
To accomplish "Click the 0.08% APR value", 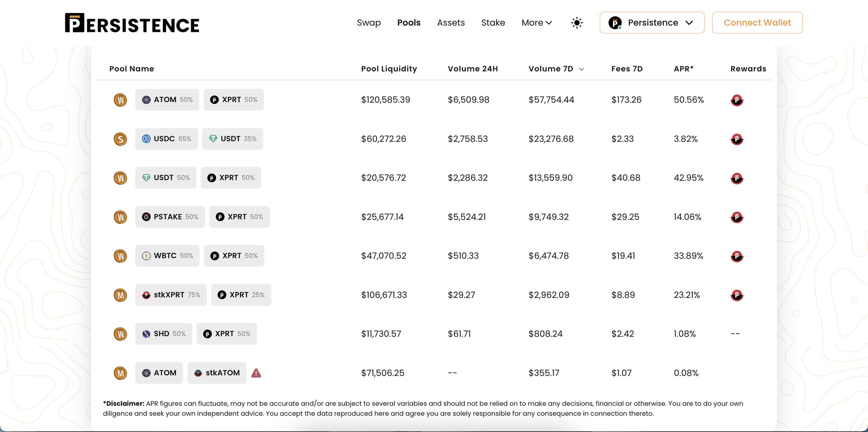I will (686, 373).
